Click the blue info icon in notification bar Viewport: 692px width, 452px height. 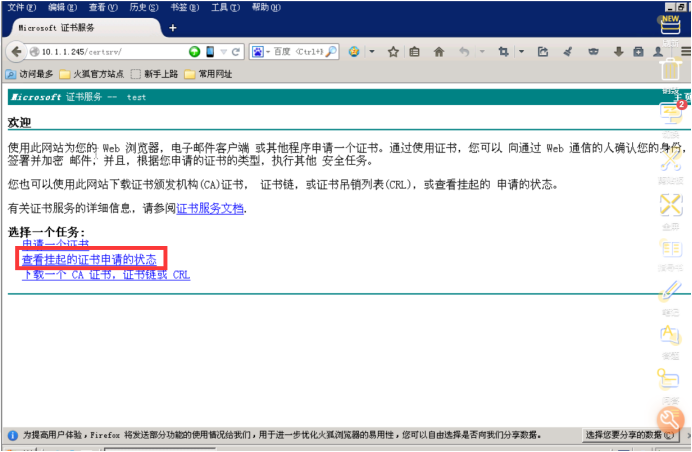point(13,435)
